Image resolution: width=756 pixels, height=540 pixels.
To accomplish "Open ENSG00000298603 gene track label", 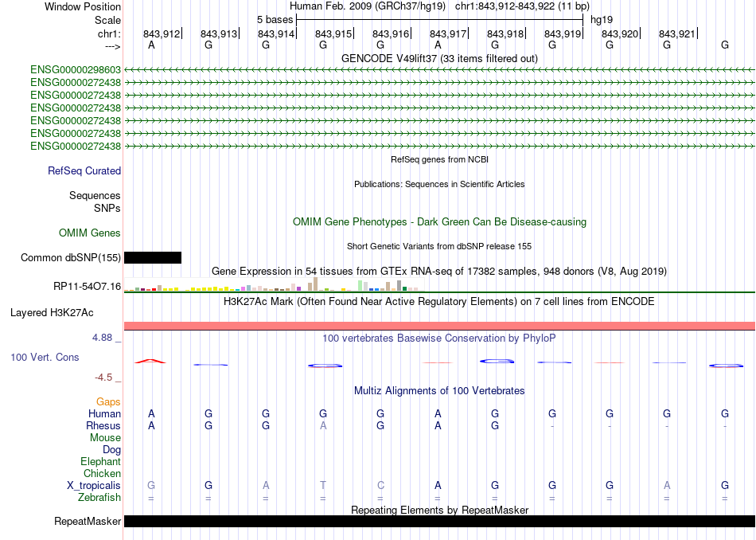I will click(76, 70).
